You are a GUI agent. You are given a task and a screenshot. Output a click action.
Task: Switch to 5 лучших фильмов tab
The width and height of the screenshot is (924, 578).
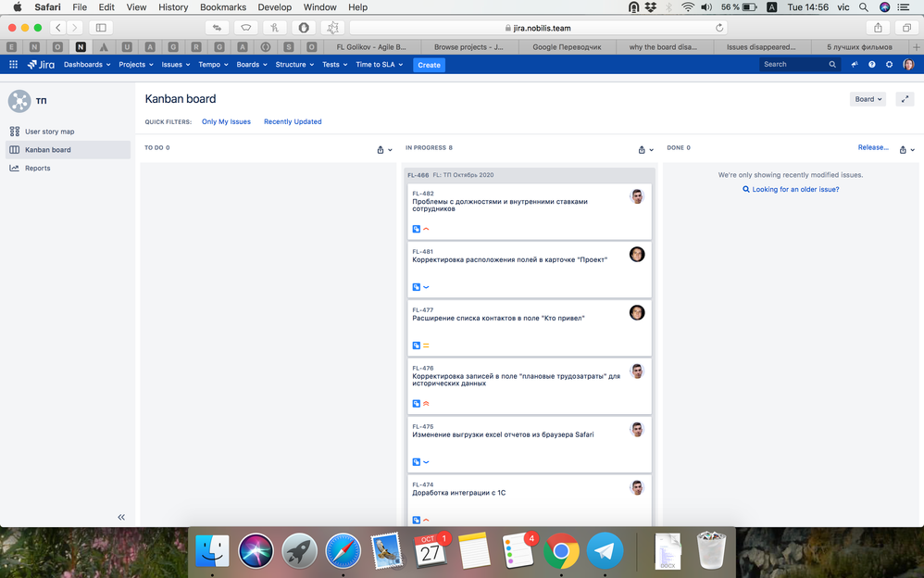point(859,47)
